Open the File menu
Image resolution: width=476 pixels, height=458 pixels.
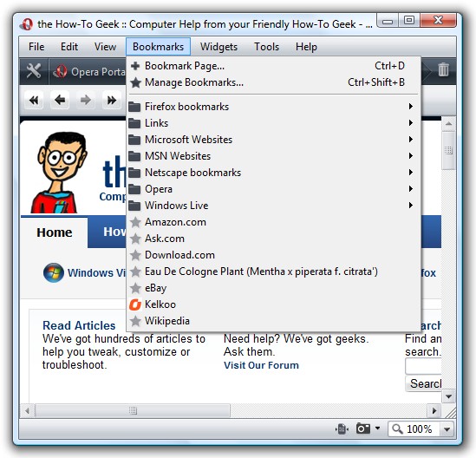(x=36, y=47)
